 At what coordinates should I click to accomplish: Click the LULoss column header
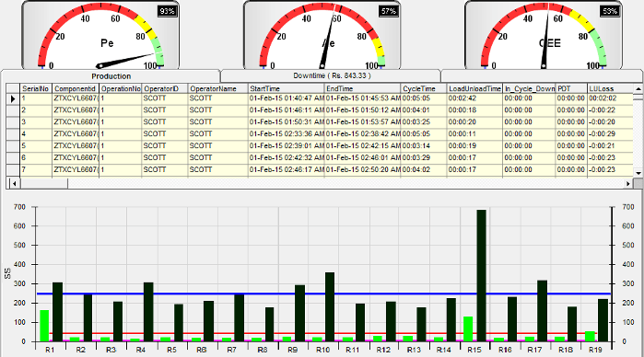(x=610, y=88)
